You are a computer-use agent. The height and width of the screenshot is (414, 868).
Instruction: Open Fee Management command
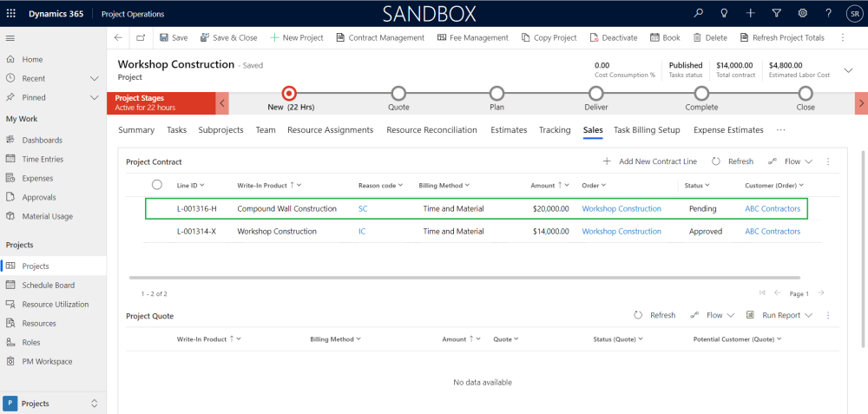(473, 37)
